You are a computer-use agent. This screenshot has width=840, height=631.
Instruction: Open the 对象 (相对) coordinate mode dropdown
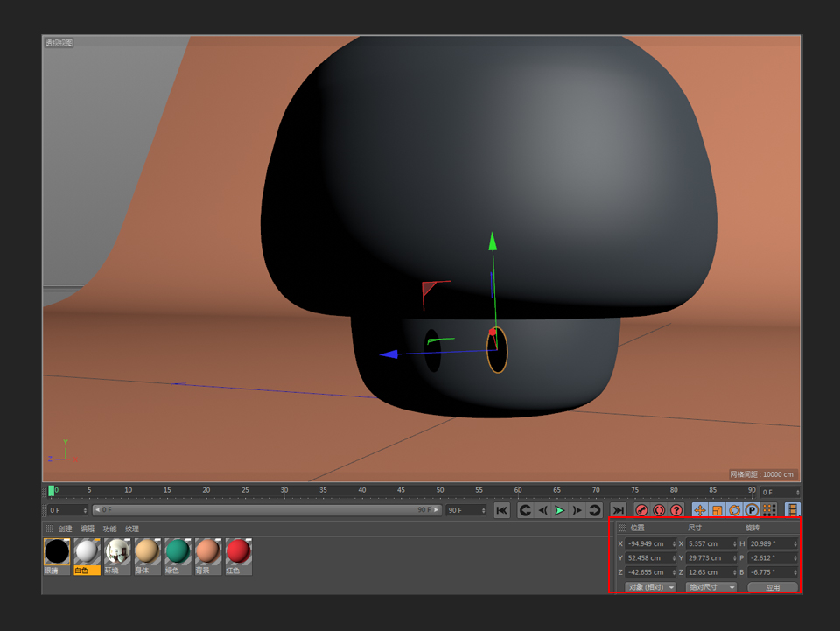click(651, 587)
